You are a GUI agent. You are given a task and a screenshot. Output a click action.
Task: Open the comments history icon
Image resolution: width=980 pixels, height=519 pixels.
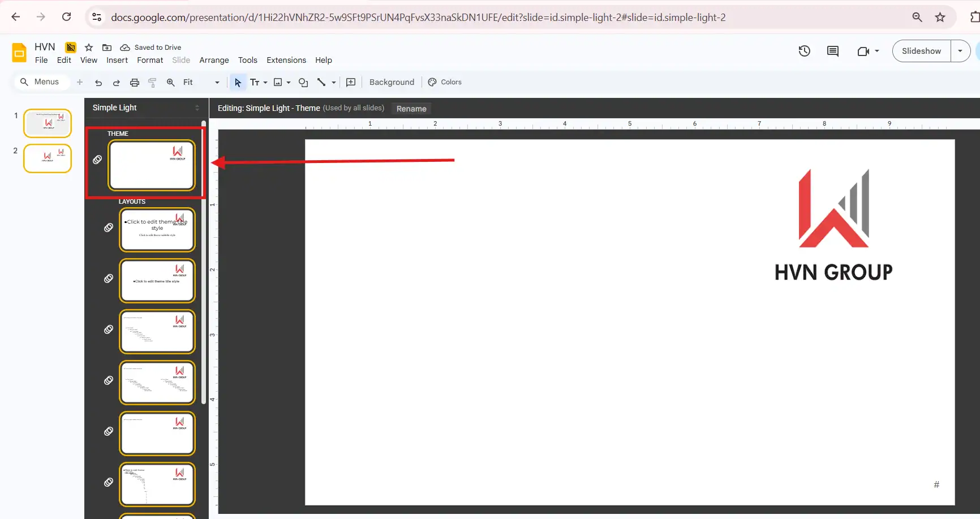pos(832,51)
